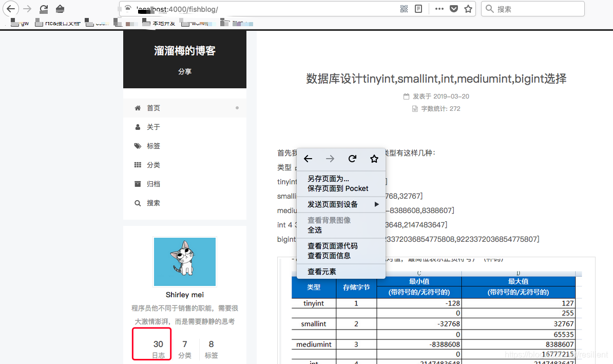Click the magnifier icon beside sidebar 搜索
The image size is (613, 364).
click(x=138, y=203)
